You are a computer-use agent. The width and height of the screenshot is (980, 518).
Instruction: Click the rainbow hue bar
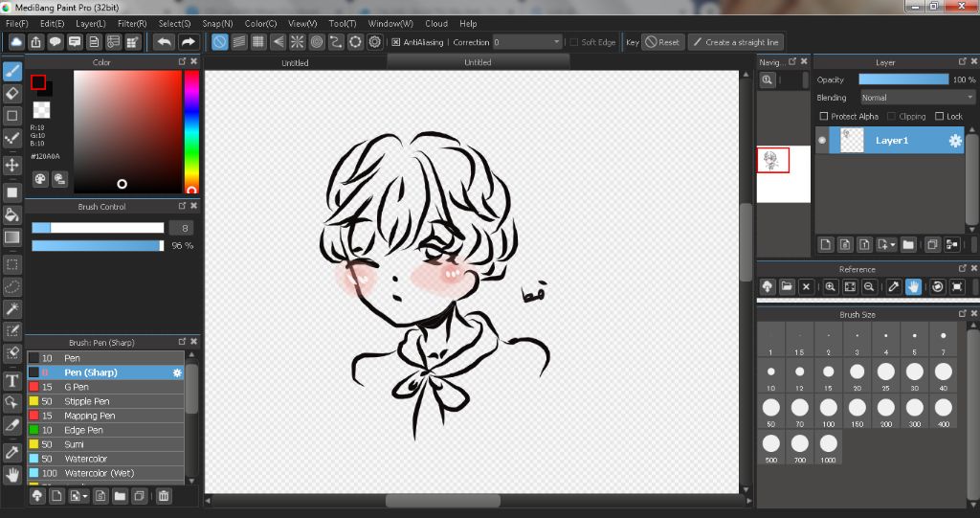(191, 131)
